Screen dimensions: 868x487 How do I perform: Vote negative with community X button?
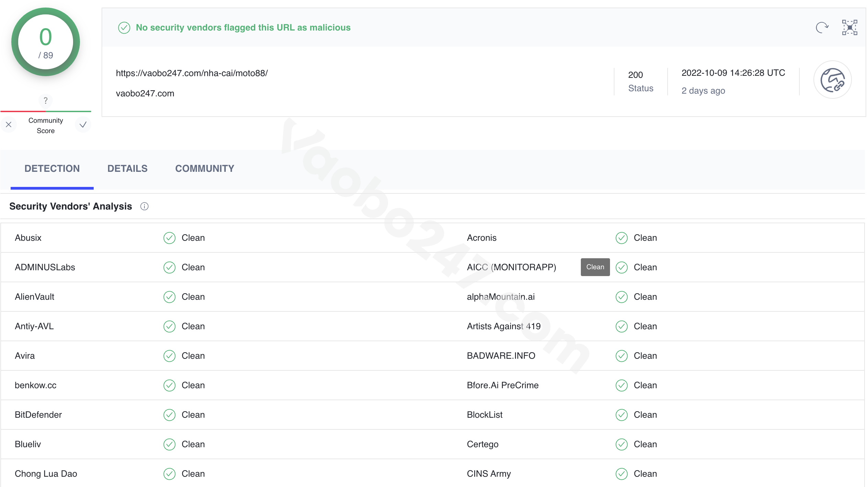[x=9, y=124]
